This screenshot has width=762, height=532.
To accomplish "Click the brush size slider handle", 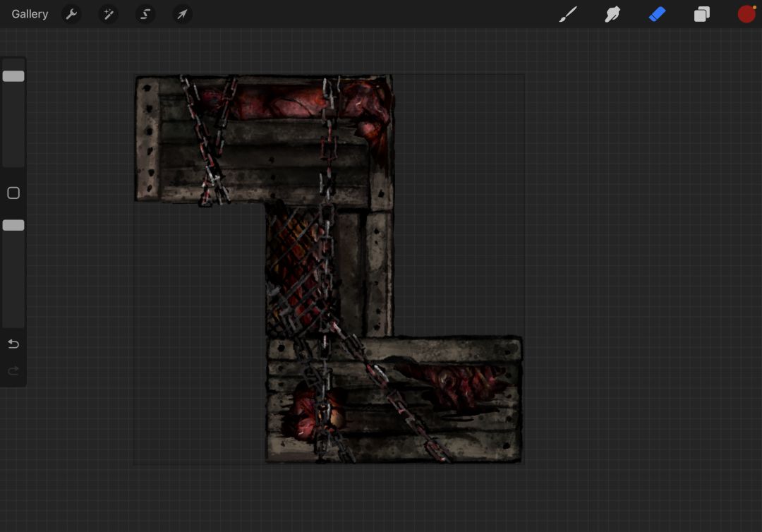I will tap(13, 76).
